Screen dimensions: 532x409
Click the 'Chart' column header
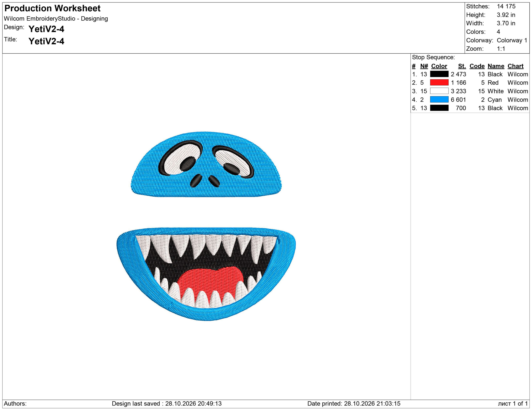click(x=515, y=66)
